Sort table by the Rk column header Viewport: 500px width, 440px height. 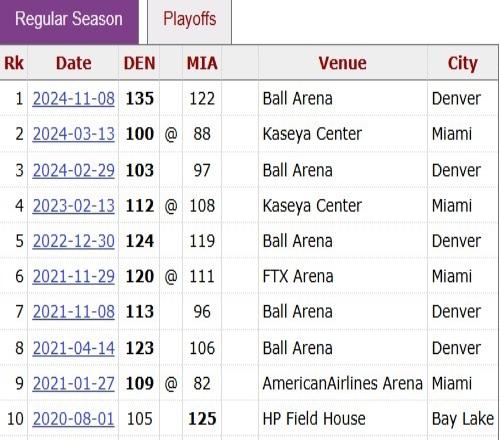click(x=14, y=63)
